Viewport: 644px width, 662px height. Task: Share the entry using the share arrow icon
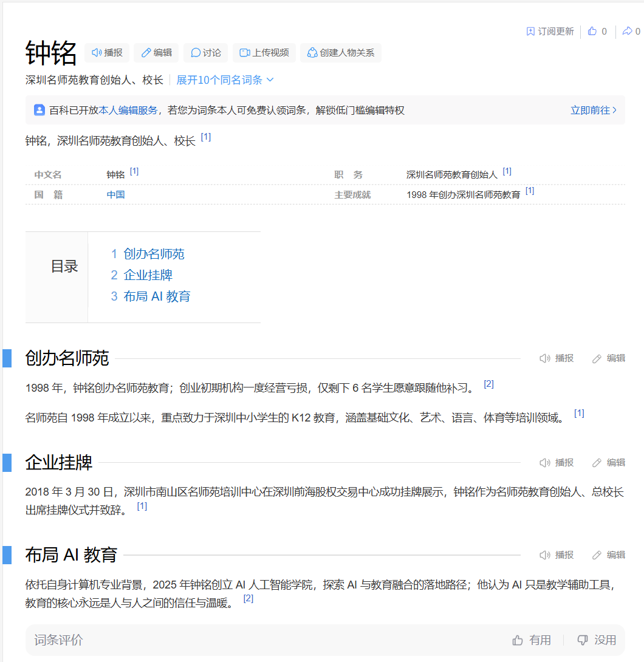[x=628, y=31]
